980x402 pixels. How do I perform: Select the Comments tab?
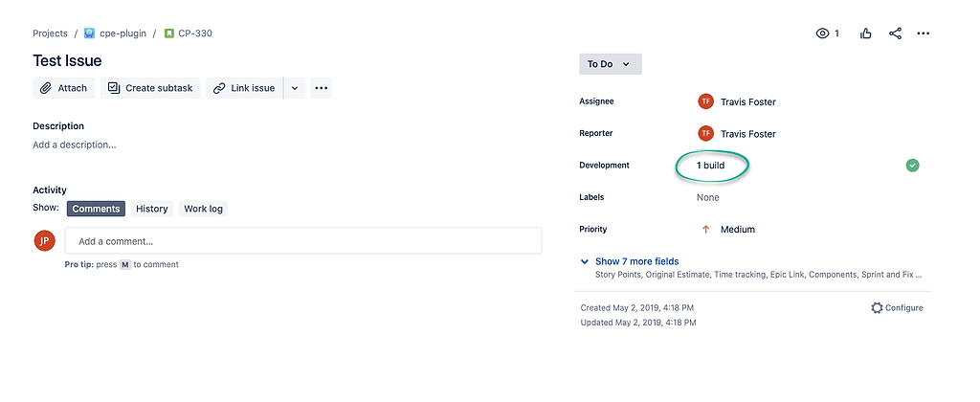tap(96, 209)
